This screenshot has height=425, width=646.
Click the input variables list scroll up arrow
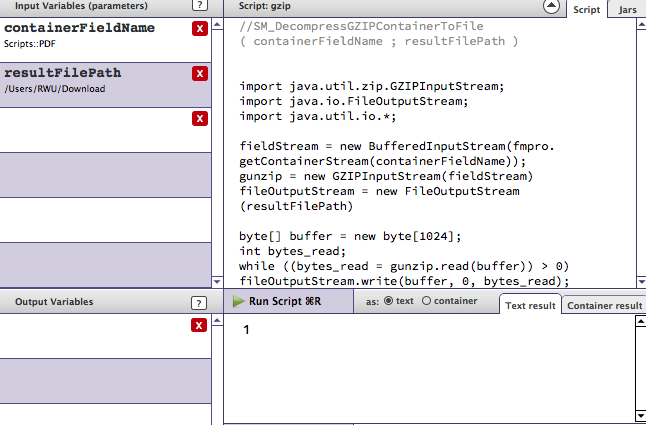(217, 25)
